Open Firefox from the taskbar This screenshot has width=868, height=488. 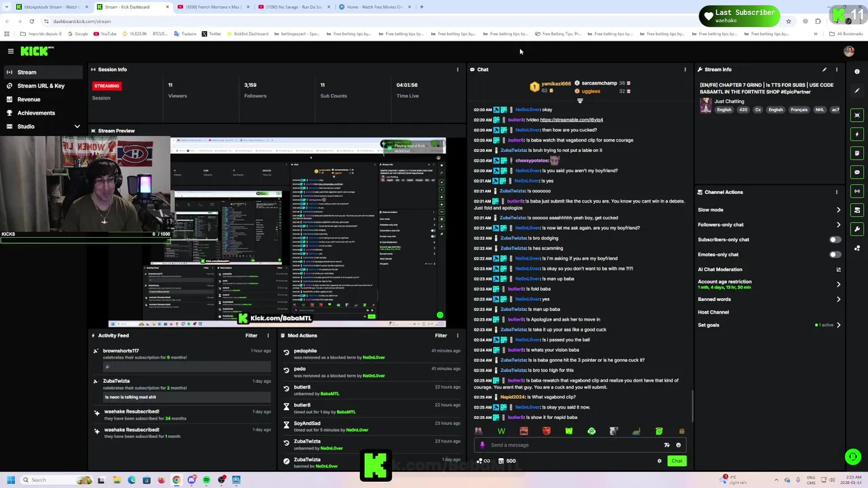click(161, 480)
